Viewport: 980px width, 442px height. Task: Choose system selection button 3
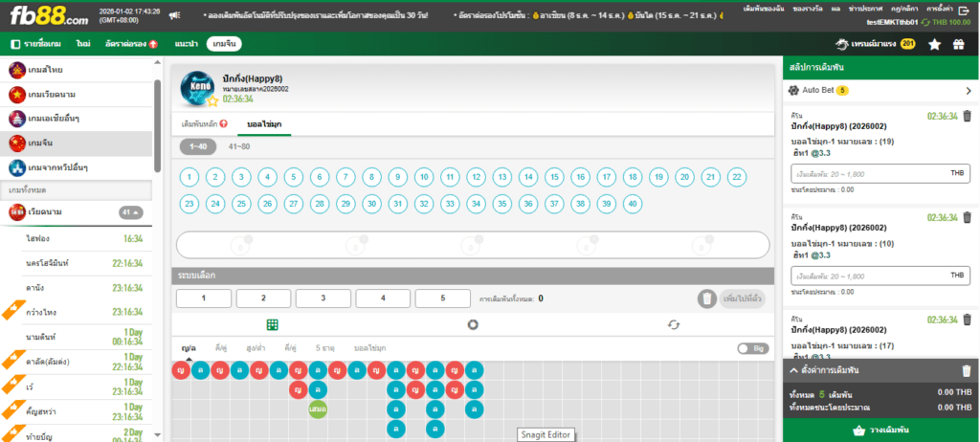pos(323,298)
